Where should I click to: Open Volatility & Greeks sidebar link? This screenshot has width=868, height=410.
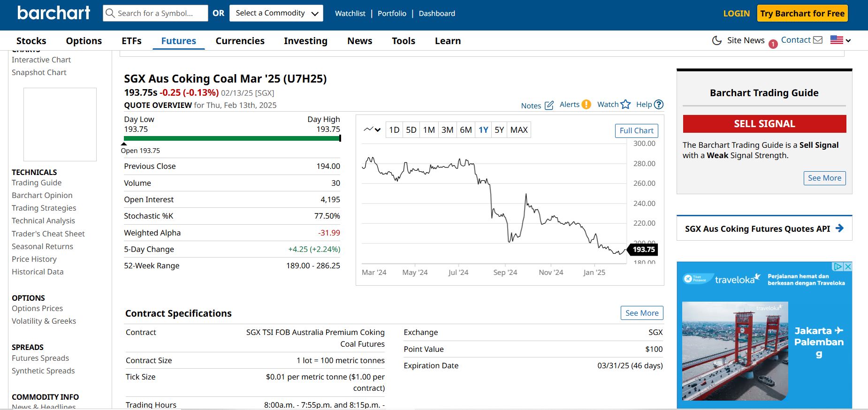coord(44,321)
